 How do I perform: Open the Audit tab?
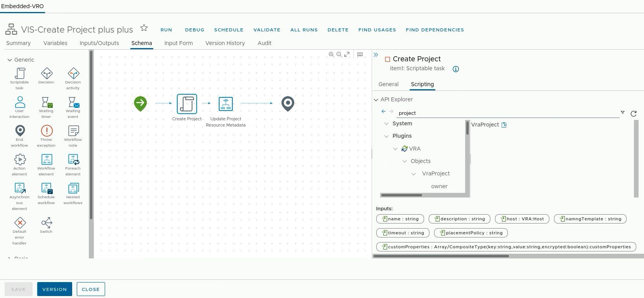click(265, 43)
